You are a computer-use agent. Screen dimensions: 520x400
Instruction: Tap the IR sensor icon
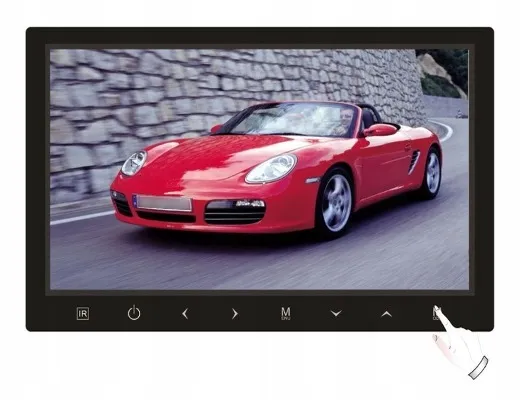[x=83, y=314]
